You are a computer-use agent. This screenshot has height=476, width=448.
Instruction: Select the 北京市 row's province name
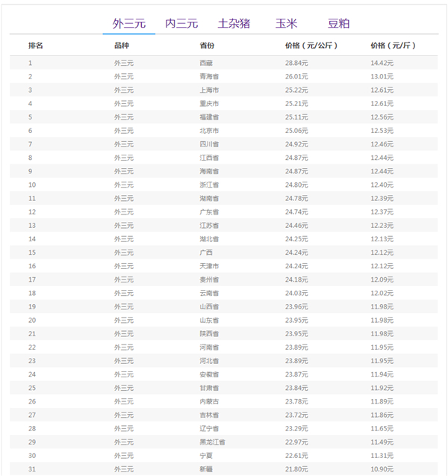click(209, 131)
